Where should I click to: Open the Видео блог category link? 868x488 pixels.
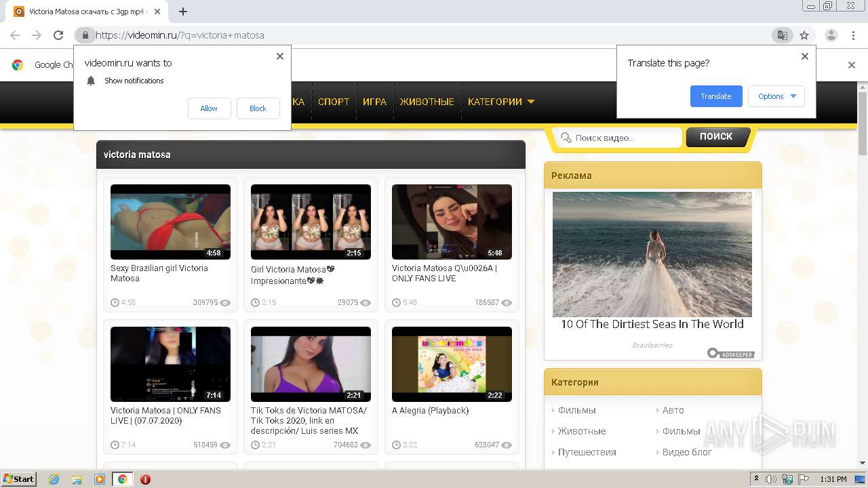click(686, 452)
